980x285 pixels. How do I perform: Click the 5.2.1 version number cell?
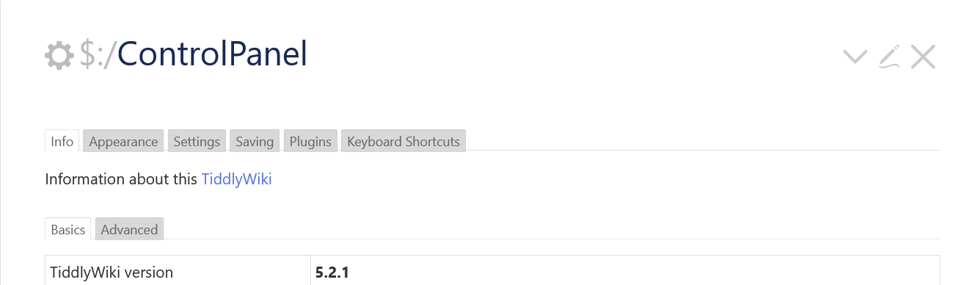tap(626, 270)
